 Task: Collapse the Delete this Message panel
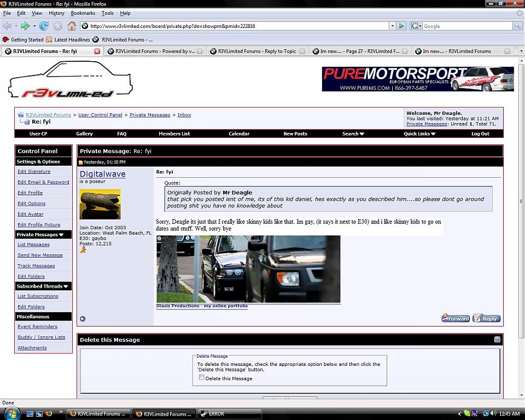coord(497,340)
